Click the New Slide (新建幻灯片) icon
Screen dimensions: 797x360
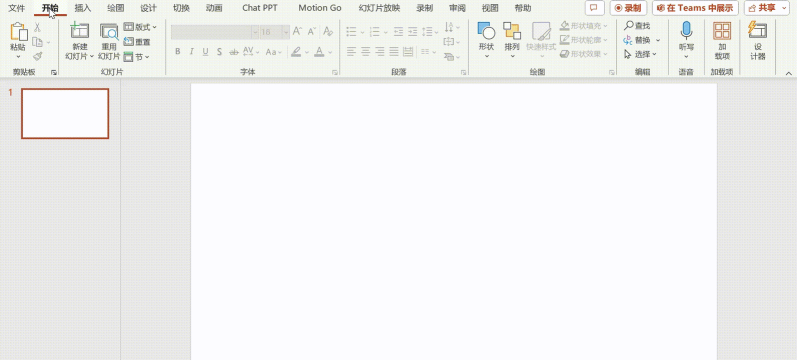point(79,32)
